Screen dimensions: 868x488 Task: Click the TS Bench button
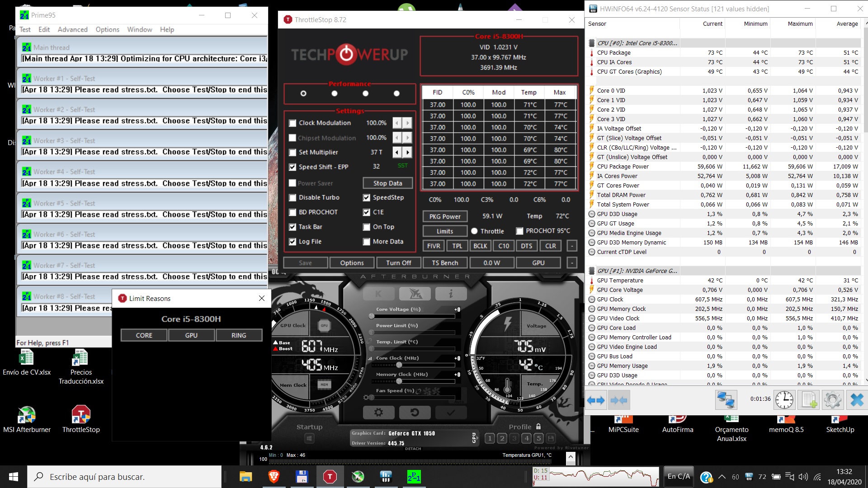click(x=444, y=263)
